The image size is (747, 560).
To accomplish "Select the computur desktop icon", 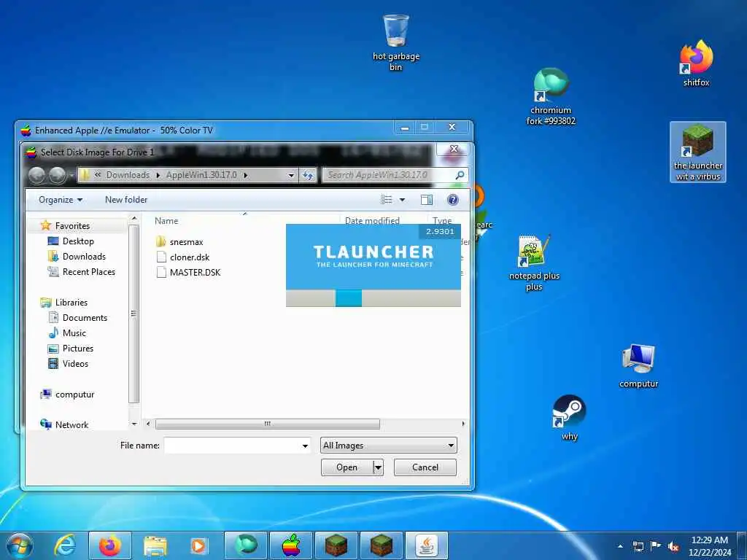I will point(638,366).
